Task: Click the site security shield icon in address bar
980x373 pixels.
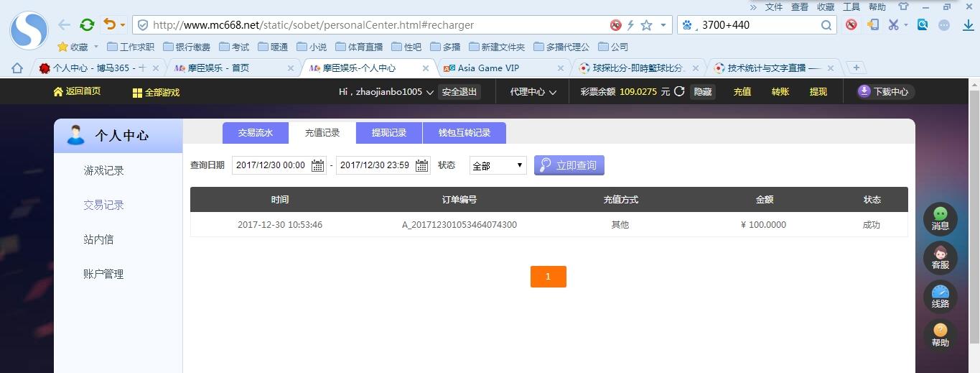Action: click(x=143, y=25)
